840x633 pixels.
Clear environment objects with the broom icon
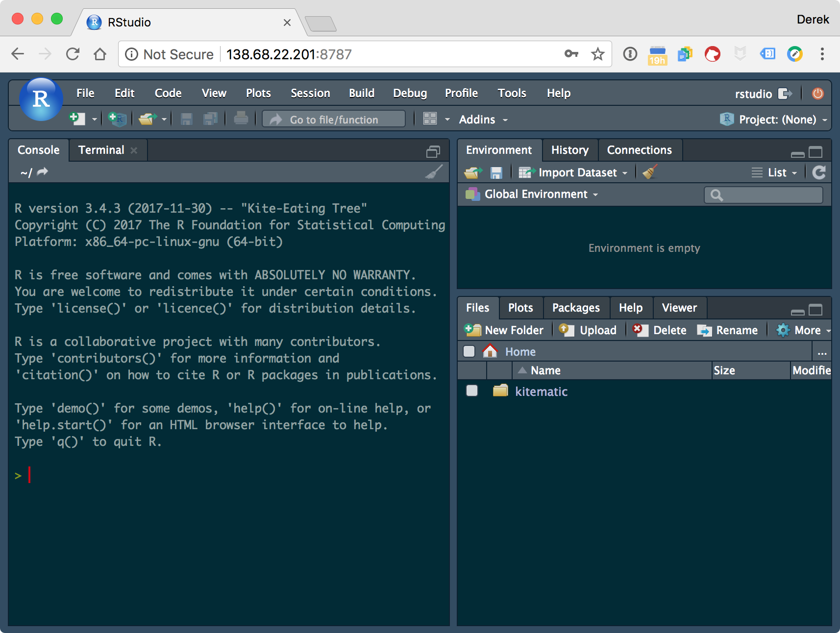(x=650, y=172)
